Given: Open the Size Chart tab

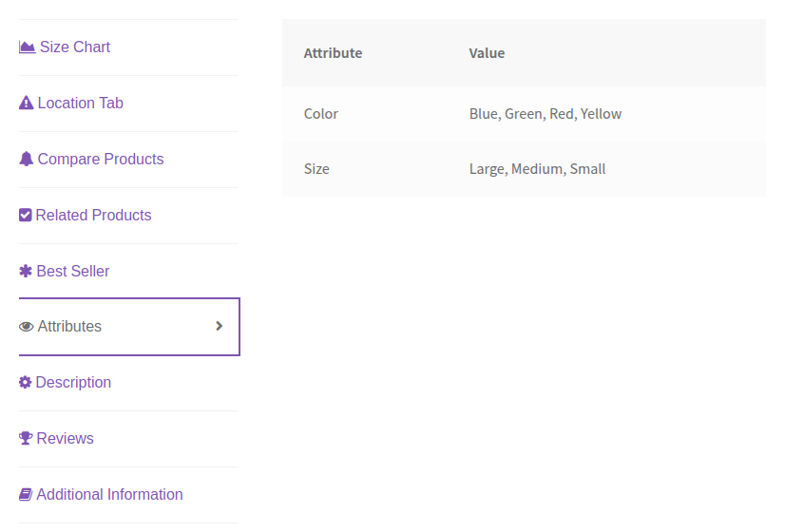Looking at the screenshot, I should [x=75, y=47].
